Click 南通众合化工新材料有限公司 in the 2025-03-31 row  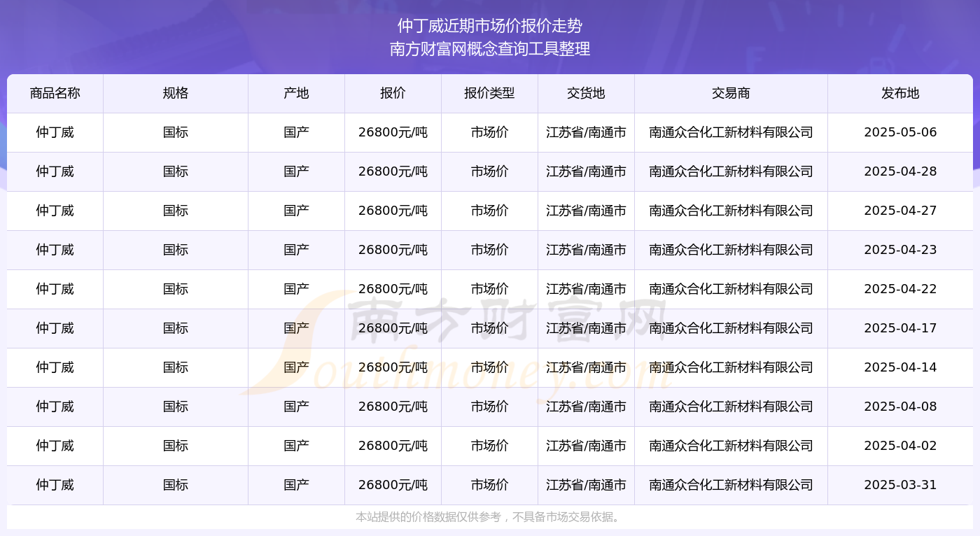(731, 485)
